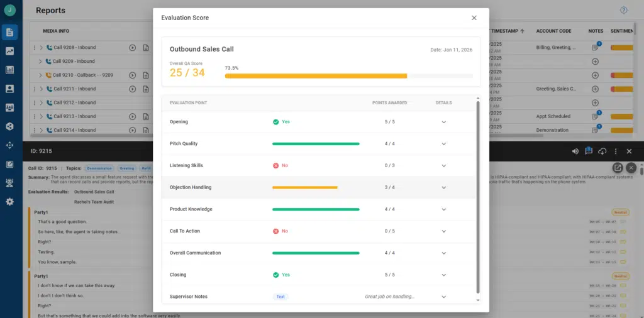
Task: Select the Demonstration topic tag
Action: 99,168
